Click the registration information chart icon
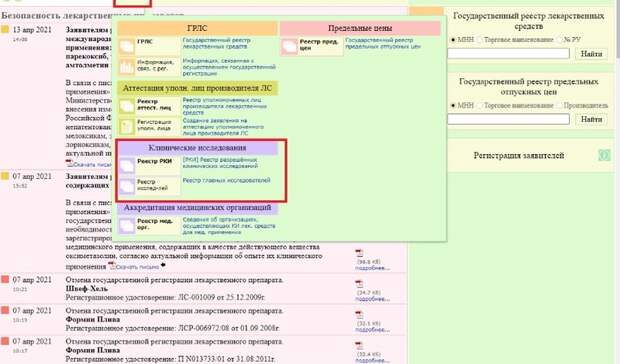This screenshot has height=364, width=620. point(127,67)
